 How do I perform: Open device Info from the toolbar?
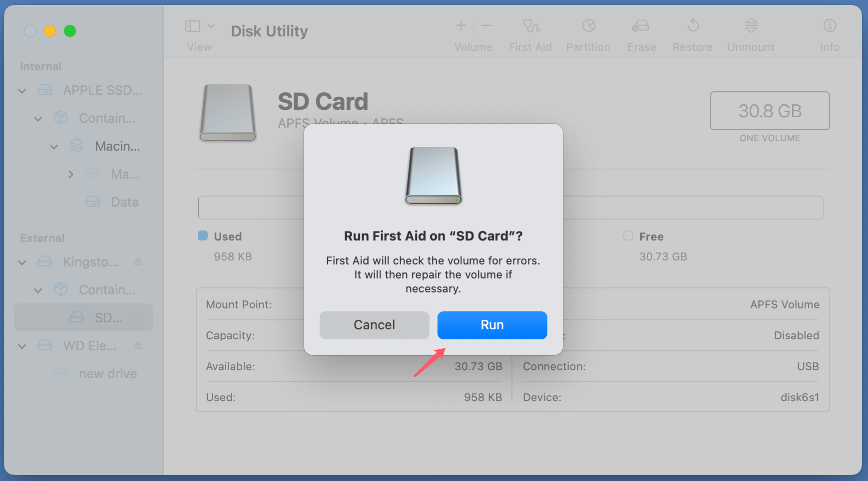[829, 31]
